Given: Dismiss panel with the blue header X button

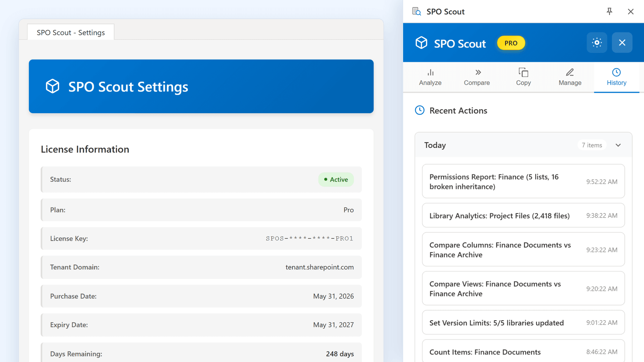Looking at the screenshot, I should (x=622, y=43).
